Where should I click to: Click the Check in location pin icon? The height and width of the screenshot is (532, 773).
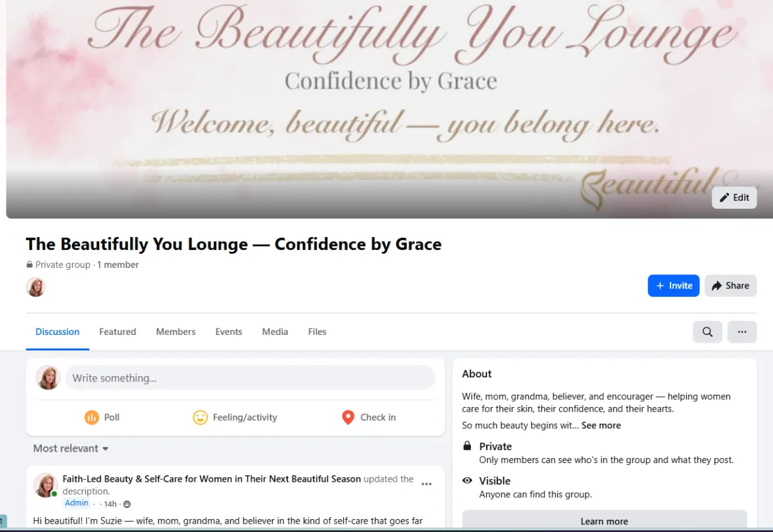(x=348, y=417)
